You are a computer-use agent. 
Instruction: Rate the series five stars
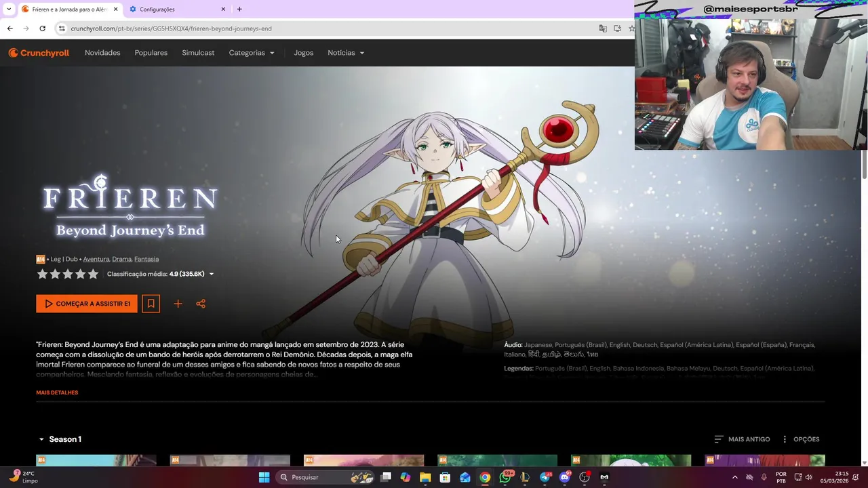click(x=94, y=274)
